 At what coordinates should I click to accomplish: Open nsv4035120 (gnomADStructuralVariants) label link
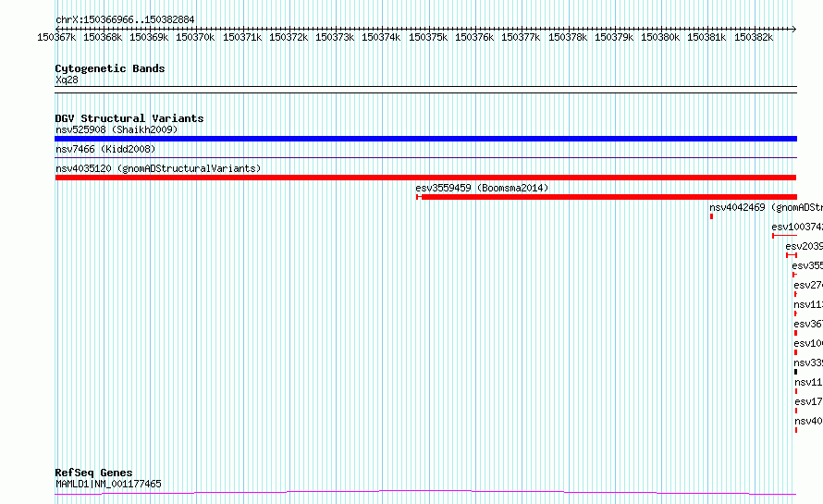click(x=158, y=168)
